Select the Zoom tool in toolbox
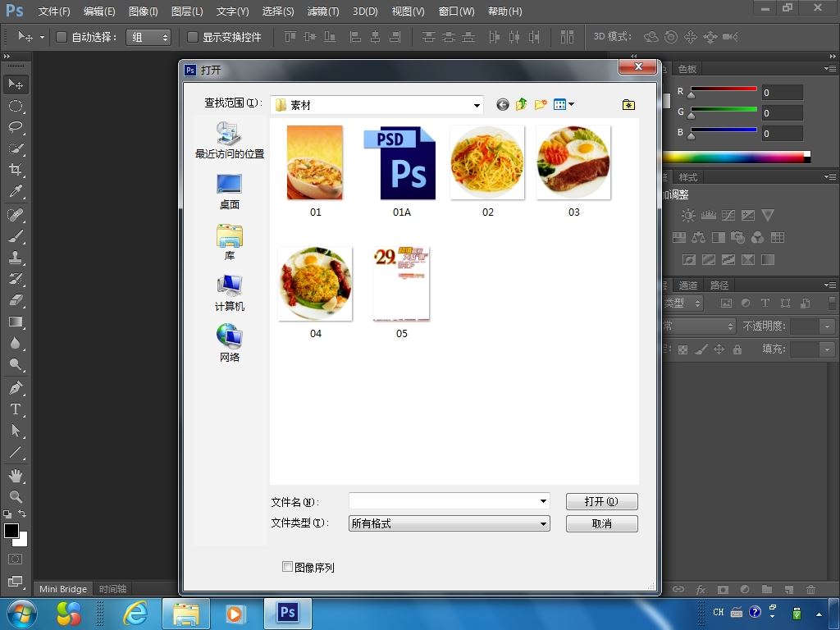The height and width of the screenshot is (630, 840). coord(16,496)
